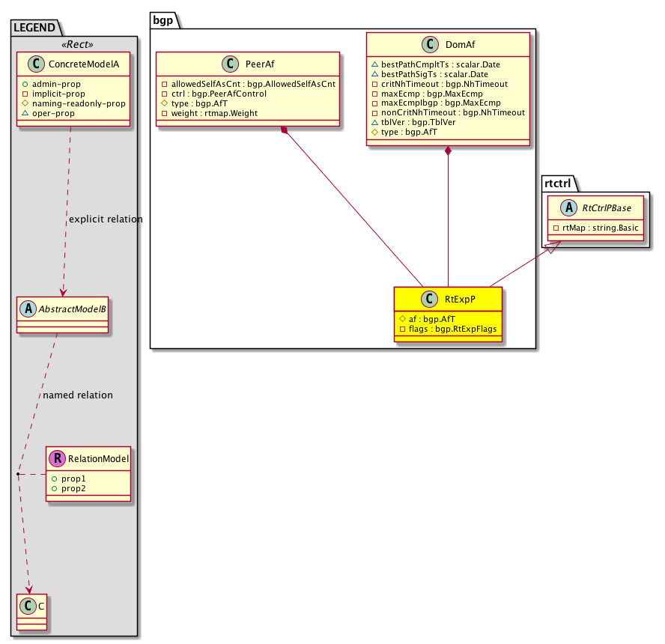Click the 'named relation' label
This screenshot has width=665, height=644.
[x=78, y=395]
